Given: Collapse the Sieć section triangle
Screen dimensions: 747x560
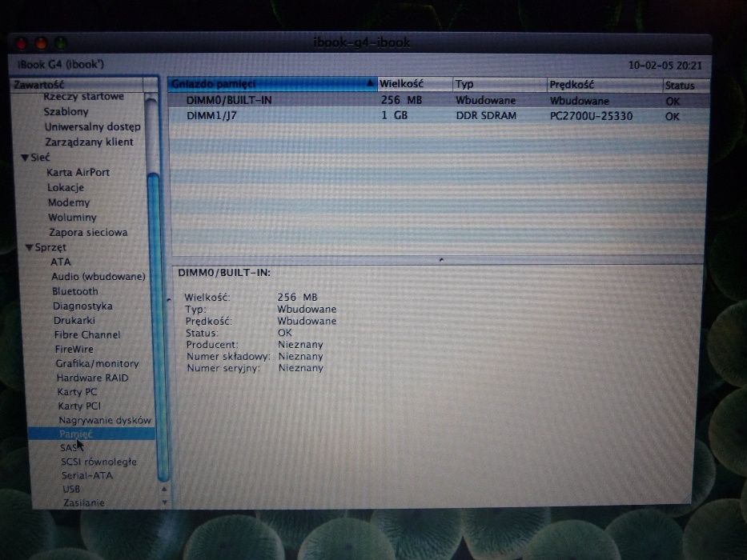Looking at the screenshot, I should [x=26, y=158].
